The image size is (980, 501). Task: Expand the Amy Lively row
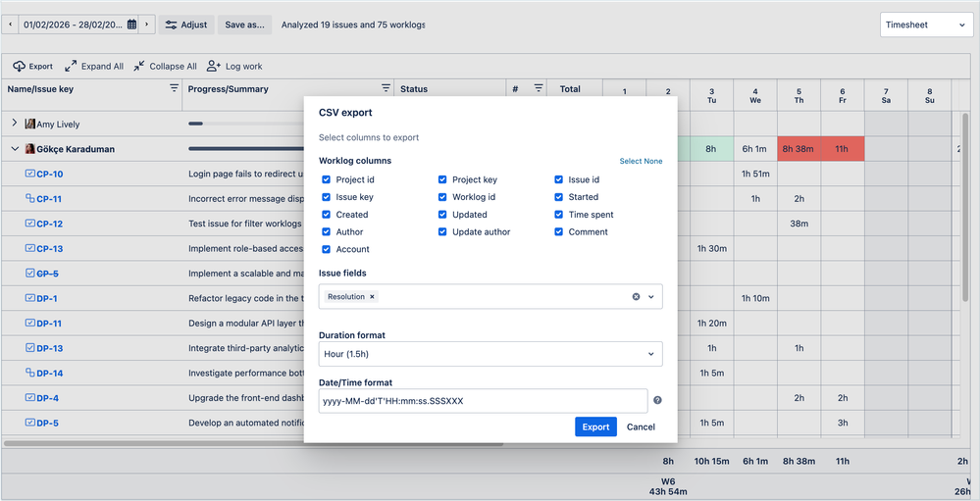tap(15, 124)
